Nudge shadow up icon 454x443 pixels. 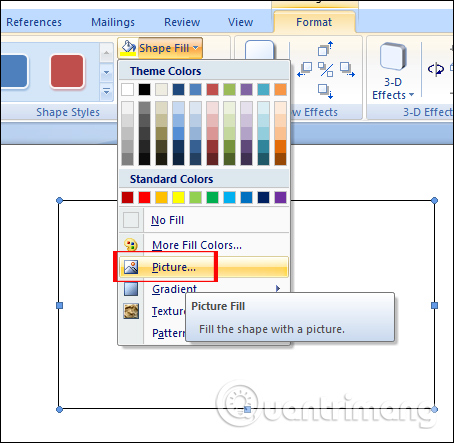click(325, 49)
